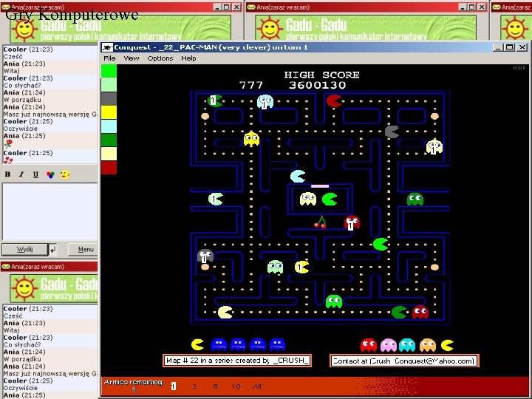
Task: Select the gray ghost at the maze's left edge
Action: tap(205, 256)
